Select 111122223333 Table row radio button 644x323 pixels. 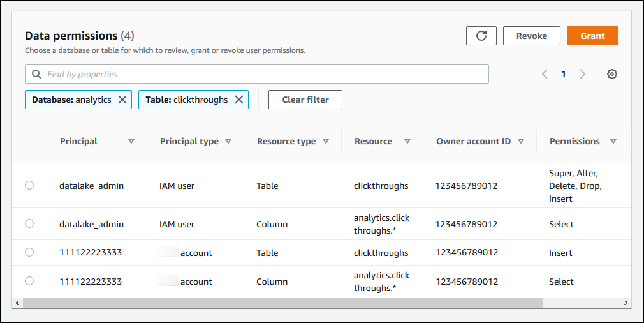coord(29,252)
